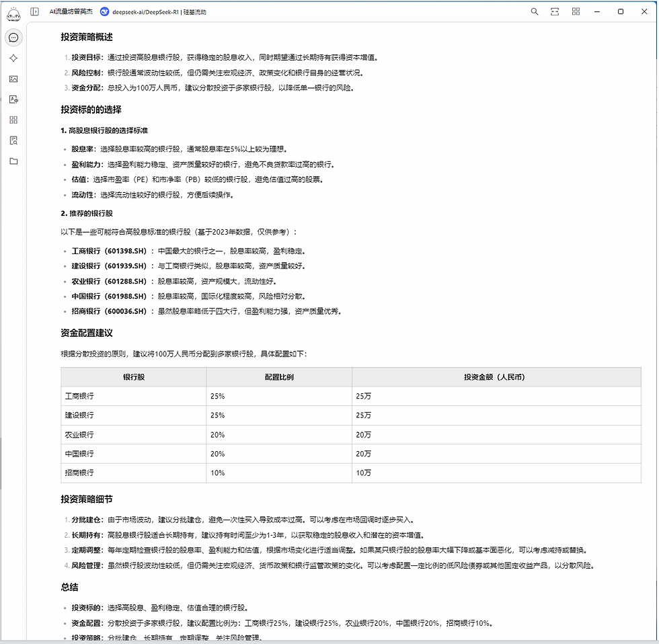Click the sentence starting 根据分散投资的原则
659x644 pixels.
(x=184, y=354)
